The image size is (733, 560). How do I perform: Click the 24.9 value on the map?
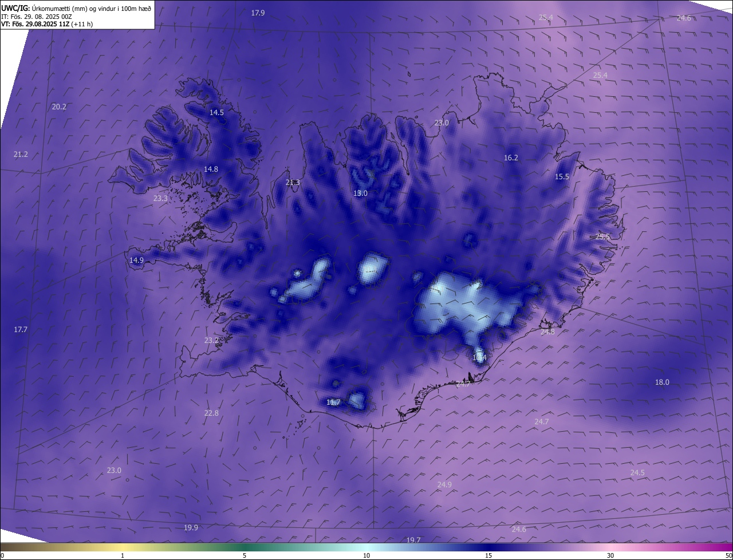click(444, 484)
